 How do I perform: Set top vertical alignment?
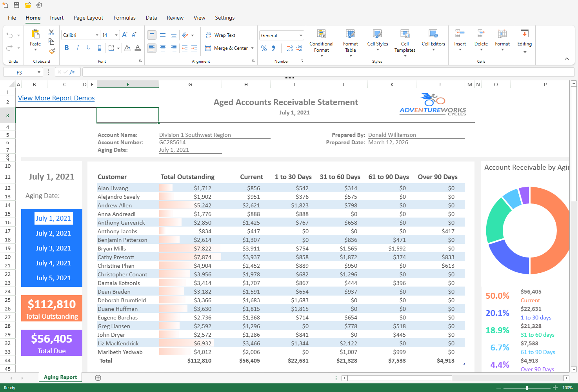[152, 35]
